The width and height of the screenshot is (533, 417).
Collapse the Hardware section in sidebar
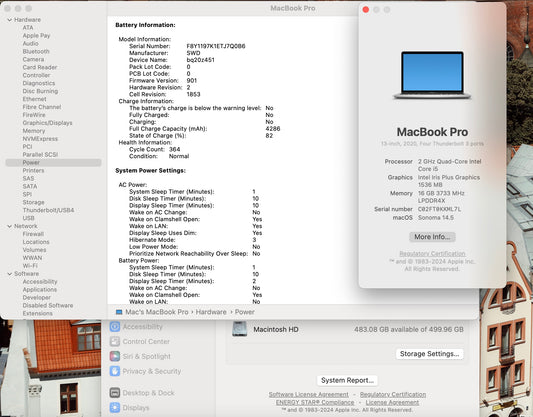pos(10,20)
